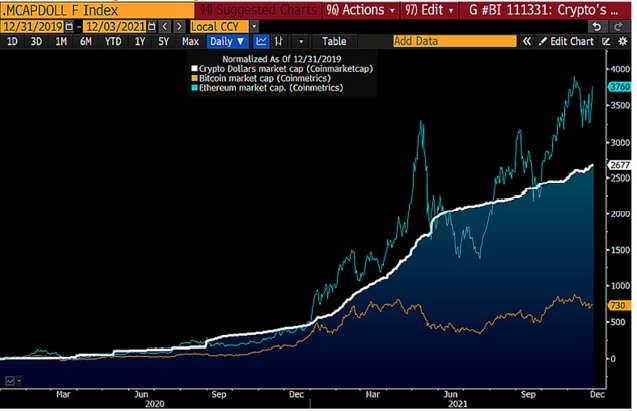Open the chart type options dropdown arrow
637x411 pixels.
(x=301, y=41)
